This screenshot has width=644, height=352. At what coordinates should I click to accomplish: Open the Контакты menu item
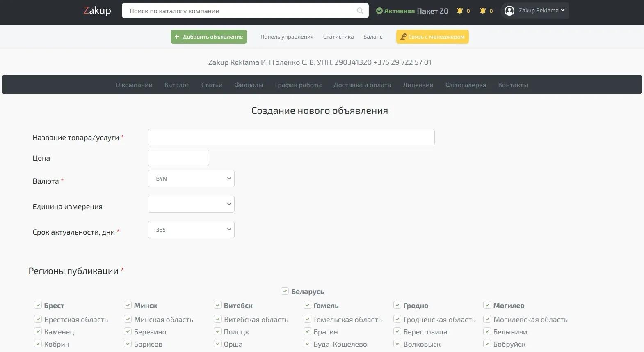513,85
